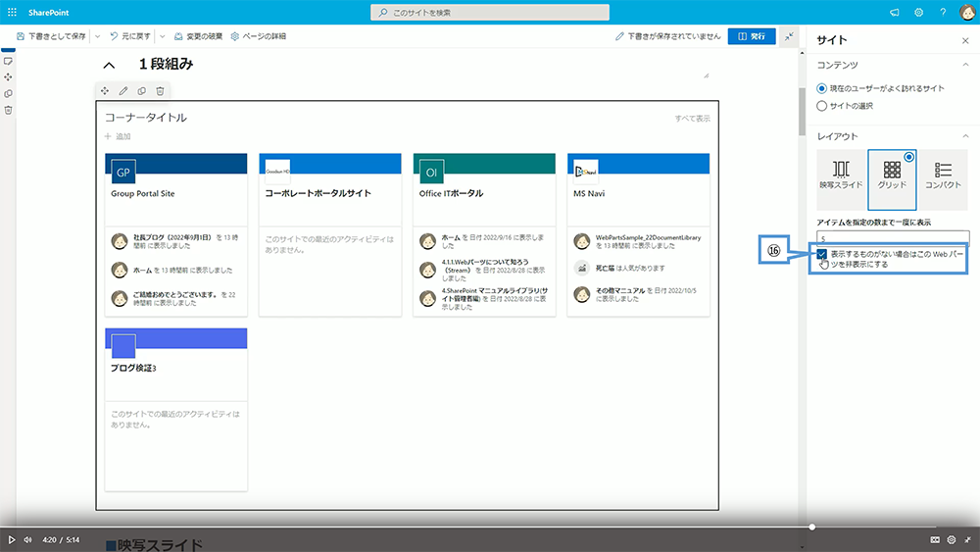
Task: Click すべて表示 see all link
Action: [692, 119]
